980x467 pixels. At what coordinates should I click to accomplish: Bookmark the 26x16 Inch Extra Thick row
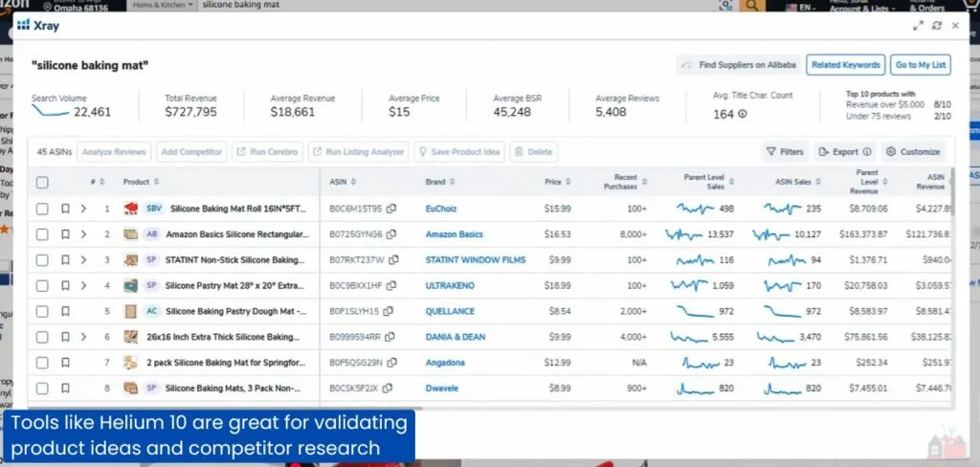65,337
